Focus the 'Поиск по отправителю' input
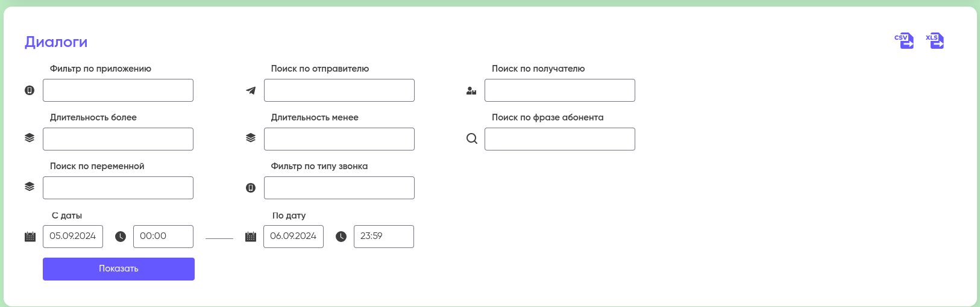Viewport: 980px width, 307px height. click(x=339, y=90)
